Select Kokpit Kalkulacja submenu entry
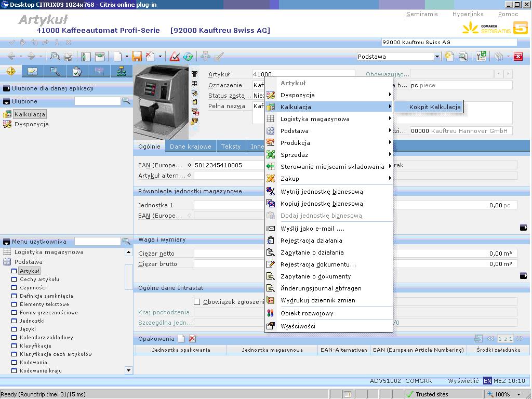Viewport: 532px width, 399px height. pyautogui.click(x=429, y=107)
